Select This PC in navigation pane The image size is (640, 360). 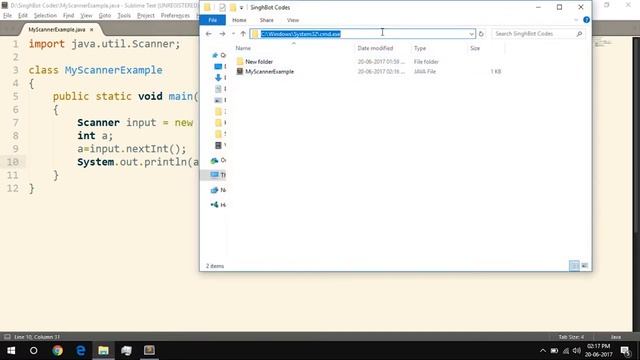pos(218,175)
